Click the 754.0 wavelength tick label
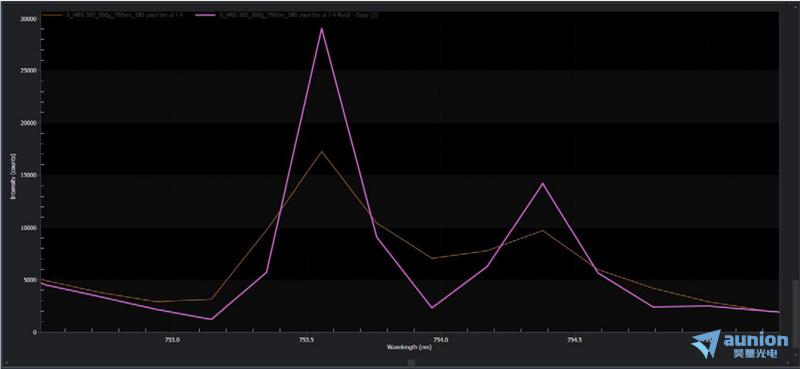The image size is (800, 369). (x=440, y=340)
